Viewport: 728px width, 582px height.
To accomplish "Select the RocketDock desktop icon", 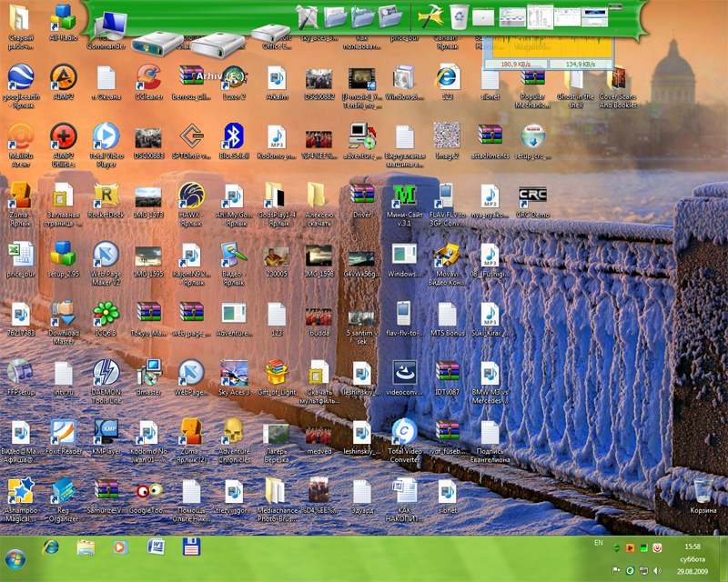I will [x=106, y=196].
